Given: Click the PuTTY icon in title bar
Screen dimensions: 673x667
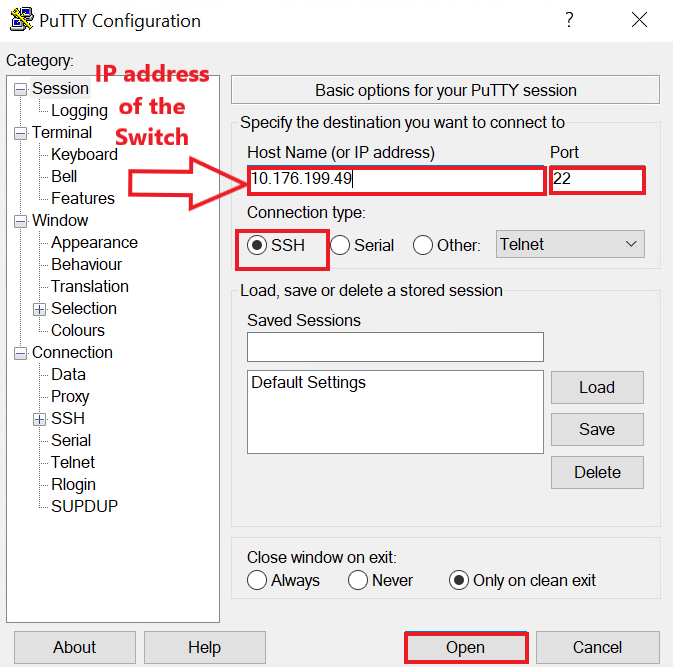Looking at the screenshot, I should point(21,20).
